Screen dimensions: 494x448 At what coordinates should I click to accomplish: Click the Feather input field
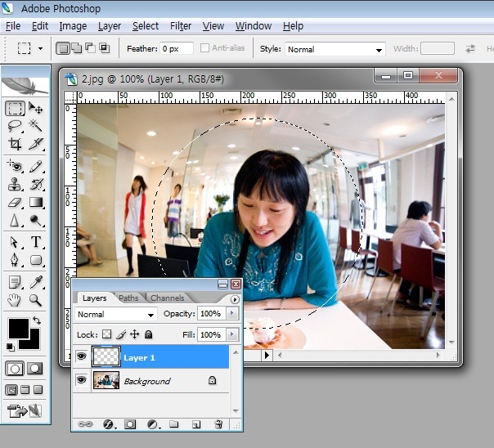(176, 49)
